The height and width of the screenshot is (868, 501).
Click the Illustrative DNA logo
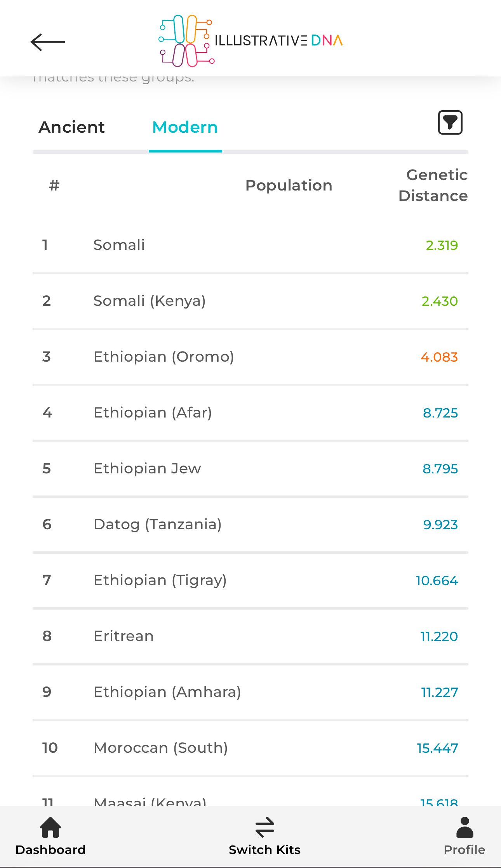pyautogui.click(x=250, y=41)
